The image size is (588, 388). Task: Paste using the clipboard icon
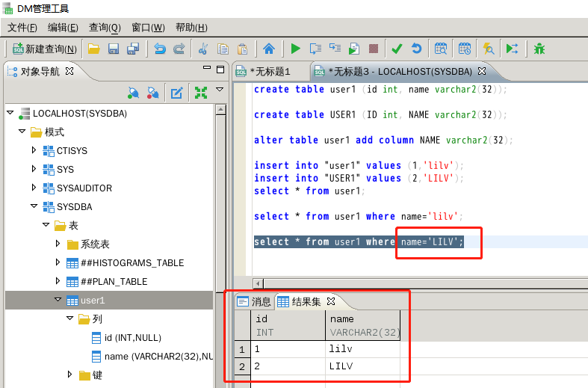click(x=243, y=49)
